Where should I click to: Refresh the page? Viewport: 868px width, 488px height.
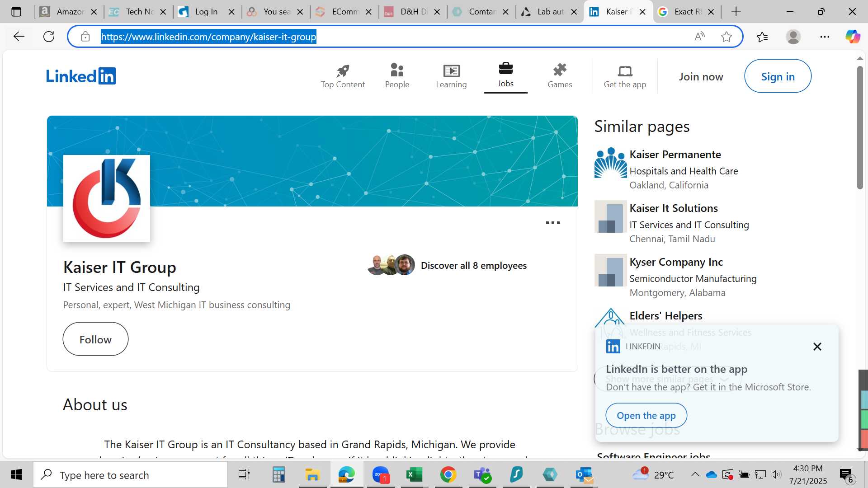coord(49,37)
